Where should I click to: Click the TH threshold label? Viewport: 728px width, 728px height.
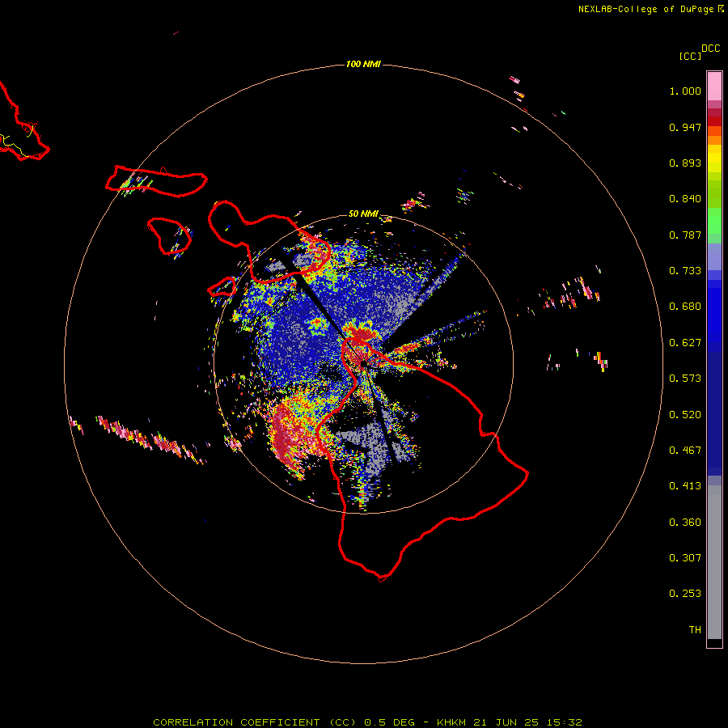click(695, 630)
